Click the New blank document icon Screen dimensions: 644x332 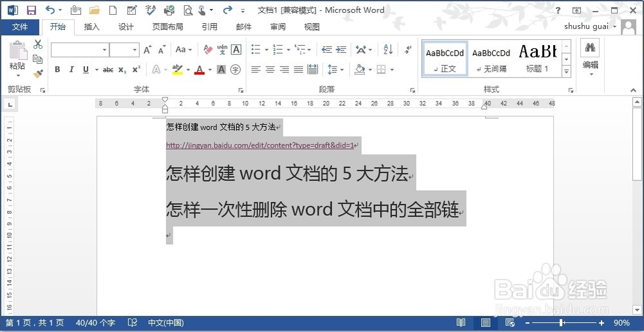112,10
